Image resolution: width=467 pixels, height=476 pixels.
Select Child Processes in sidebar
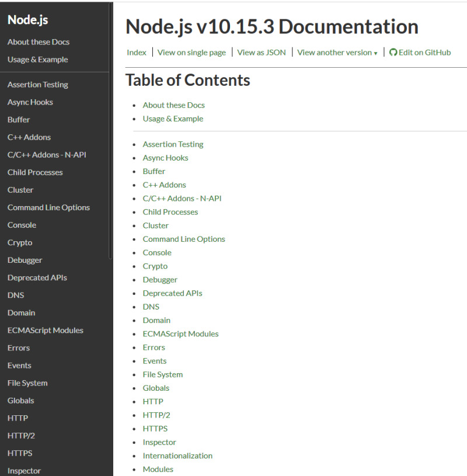(x=35, y=172)
